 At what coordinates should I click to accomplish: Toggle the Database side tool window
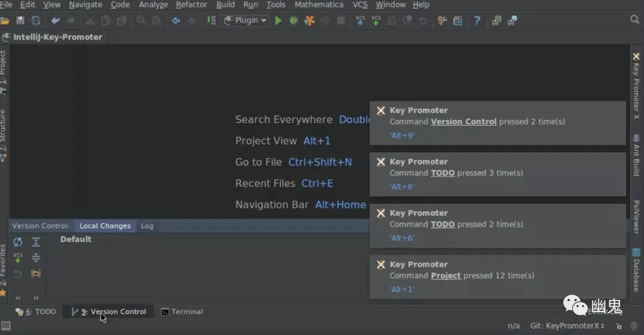[x=636, y=271]
